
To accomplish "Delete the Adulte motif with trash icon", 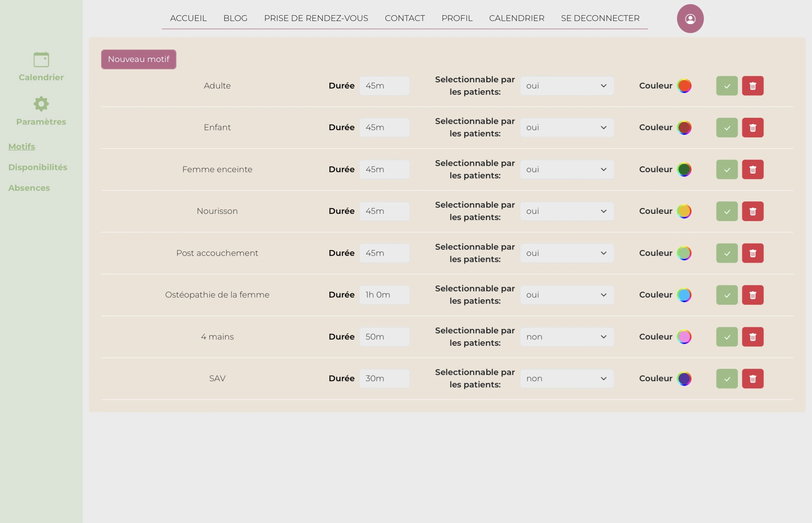I will tap(752, 86).
